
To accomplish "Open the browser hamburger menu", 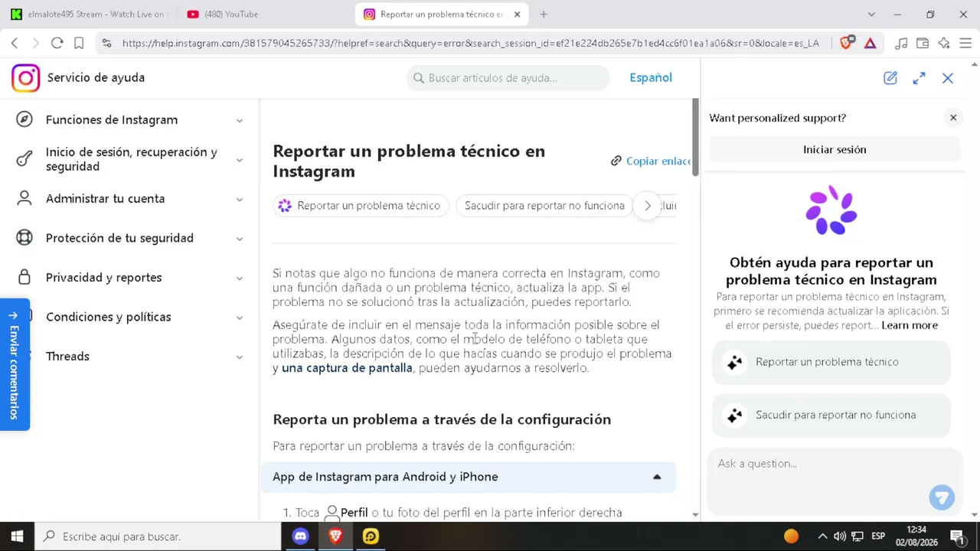I will (x=965, y=44).
